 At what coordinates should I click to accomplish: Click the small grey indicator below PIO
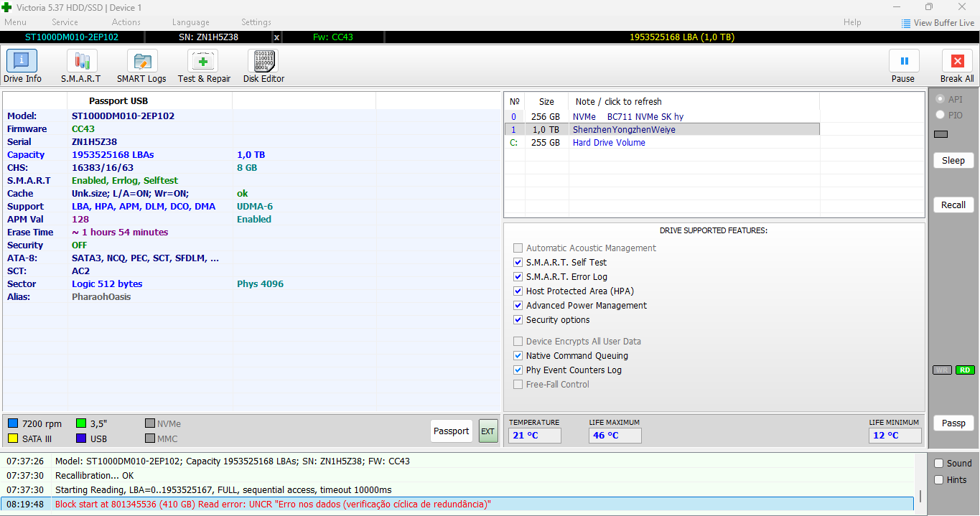click(941, 134)
